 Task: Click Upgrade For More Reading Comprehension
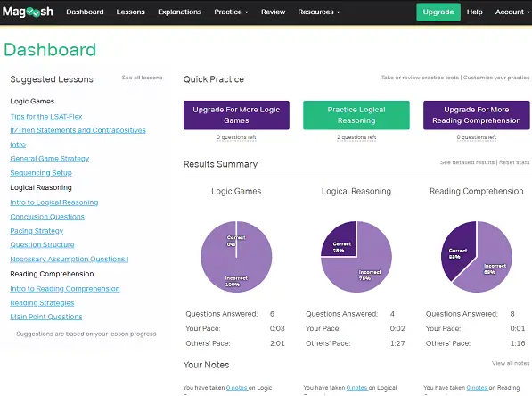coord(477,115)
